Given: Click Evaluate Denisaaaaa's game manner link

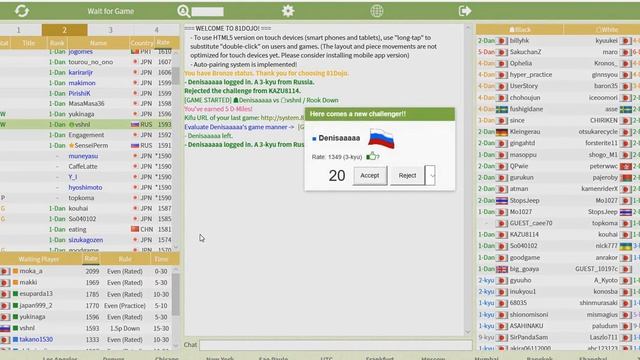Looking at the screenshot, I should [x=239, y=127].
